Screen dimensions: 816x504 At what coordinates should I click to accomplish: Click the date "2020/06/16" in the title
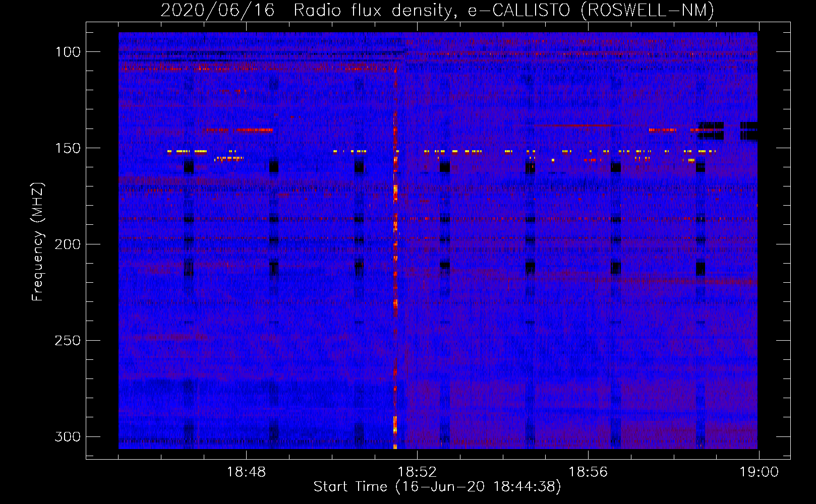coord(217,10)
